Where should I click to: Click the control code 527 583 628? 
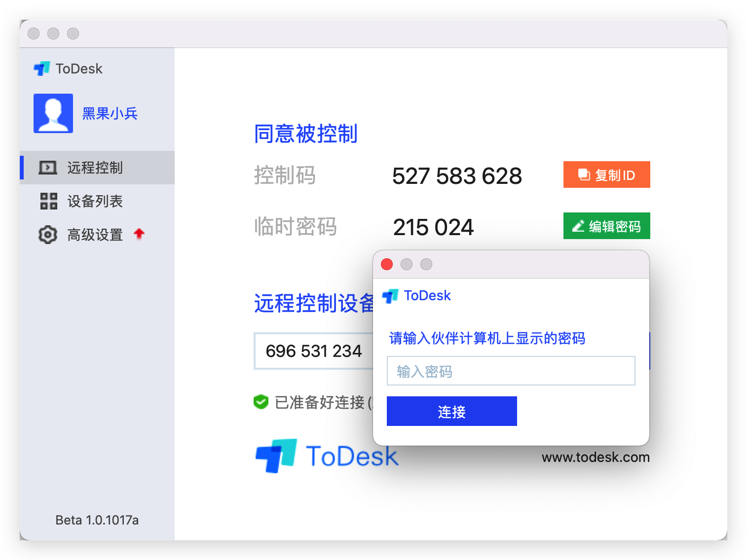pyautogui.click(x=457, y=176)
